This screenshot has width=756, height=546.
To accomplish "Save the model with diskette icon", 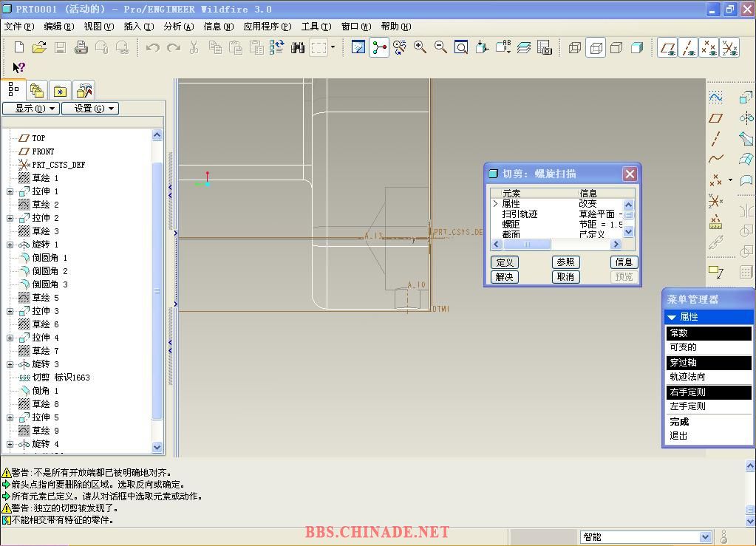I will tap(60, 47).
